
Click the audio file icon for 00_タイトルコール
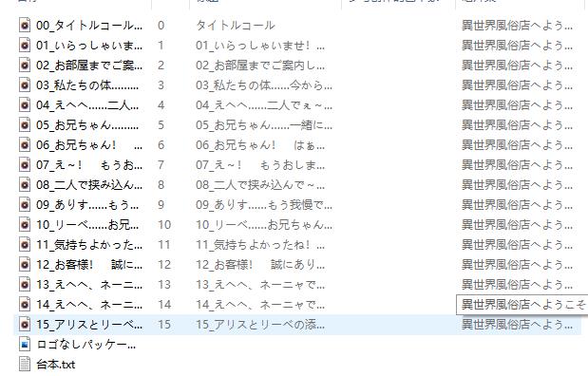click(25, 25)
